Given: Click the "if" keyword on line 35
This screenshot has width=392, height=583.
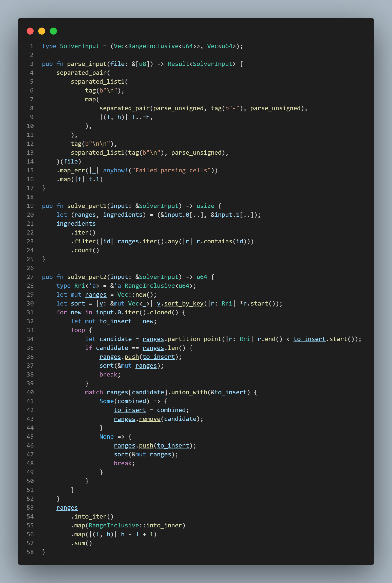Looking at the screenshot, I should click(x=88, y=348).
